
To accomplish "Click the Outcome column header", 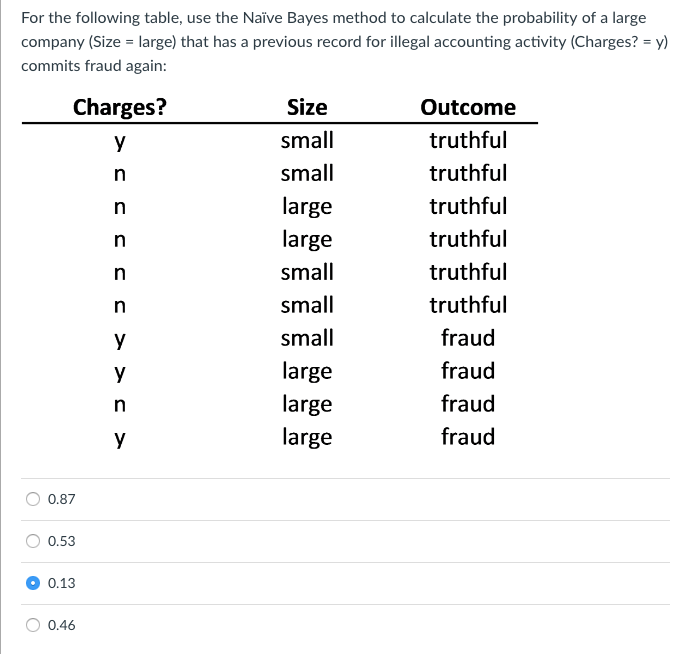I will click(468, 108).
